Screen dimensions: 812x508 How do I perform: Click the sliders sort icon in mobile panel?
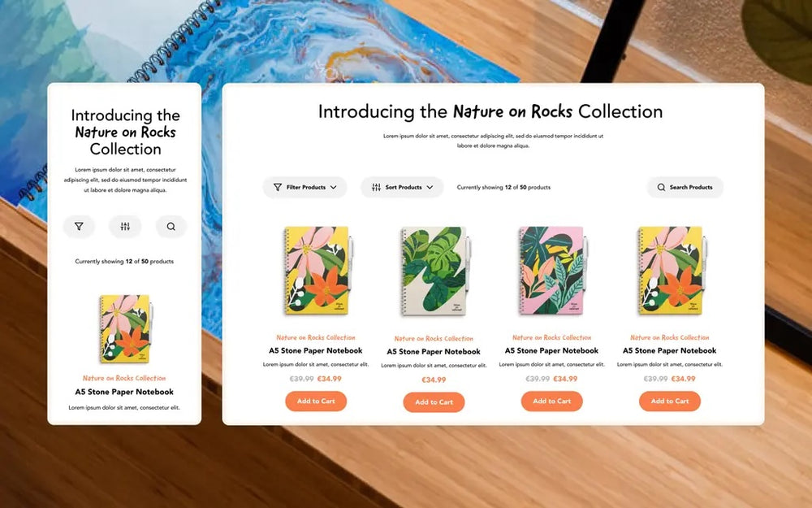[x=125, y=227]
